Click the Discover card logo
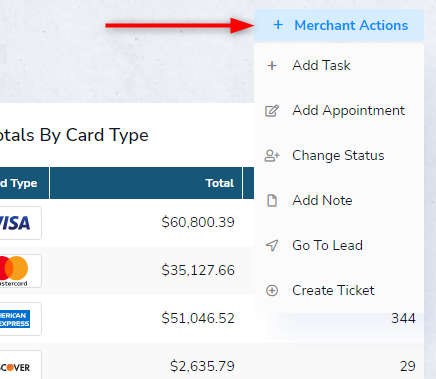Viewport: 436px width, 379px height. pyautogui.click(x=20, y=365)
